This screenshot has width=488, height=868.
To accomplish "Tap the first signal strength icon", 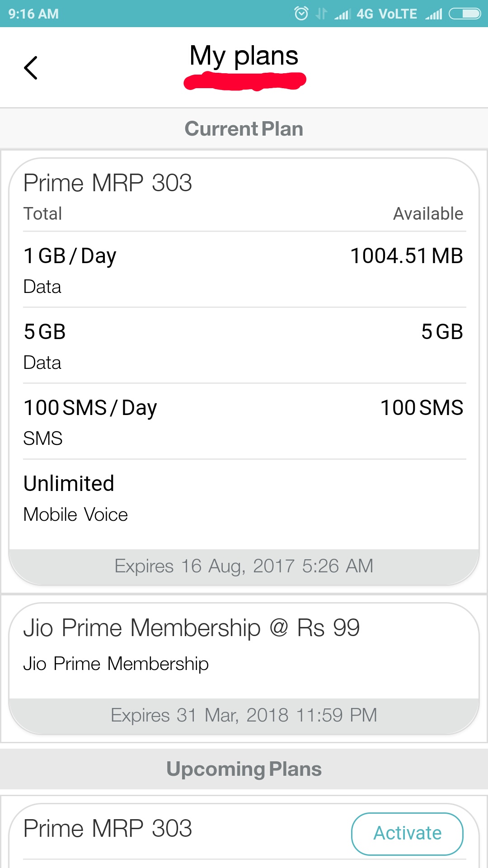I will 343,14.
